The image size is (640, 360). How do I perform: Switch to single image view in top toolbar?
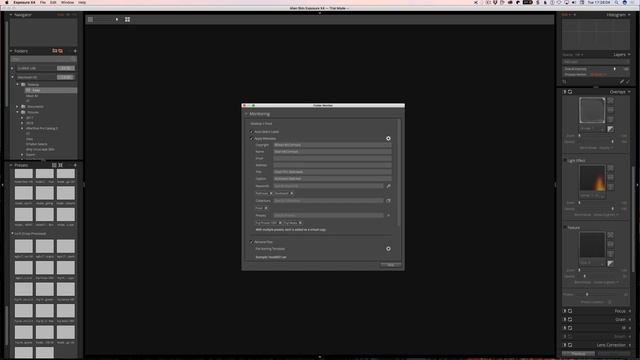[91, 19]
